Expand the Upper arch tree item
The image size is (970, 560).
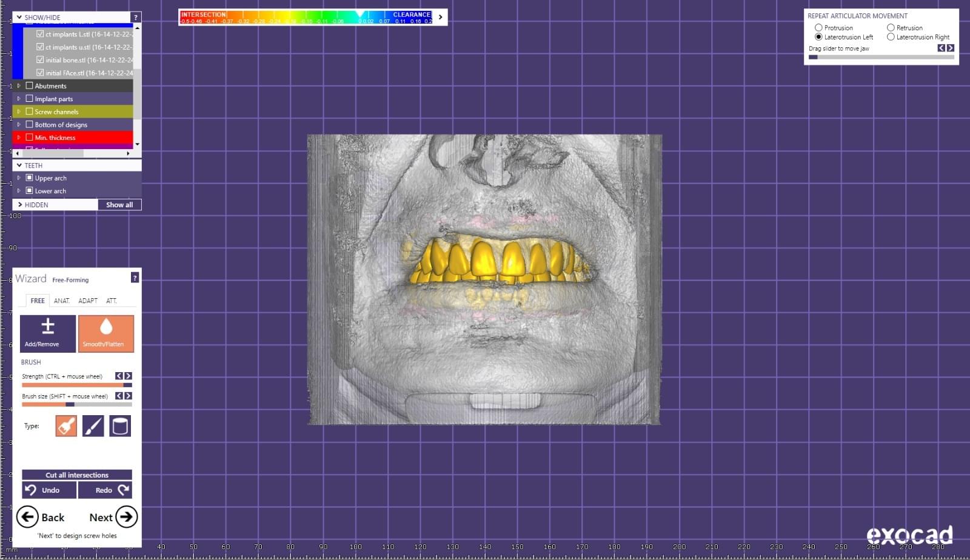click(19, 178)
